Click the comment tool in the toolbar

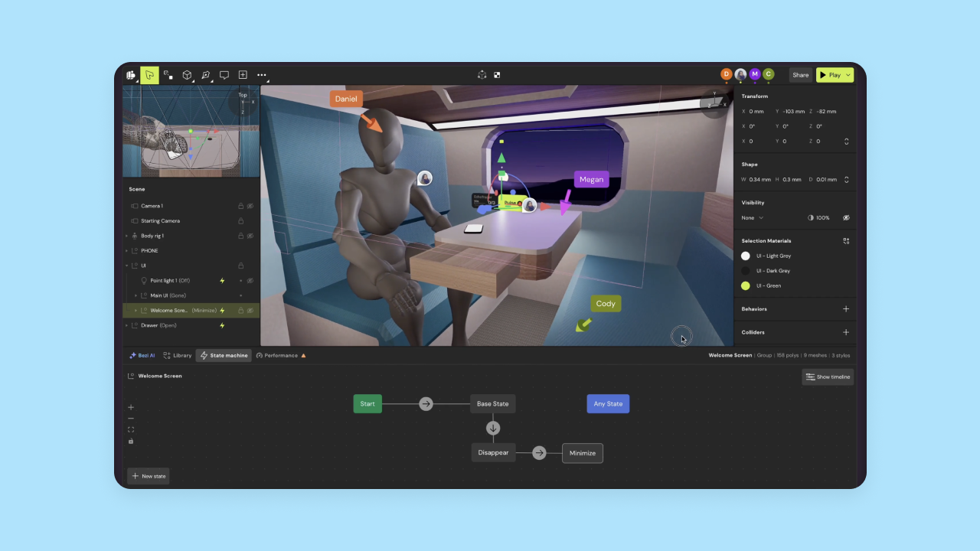(x=224, y=75)
